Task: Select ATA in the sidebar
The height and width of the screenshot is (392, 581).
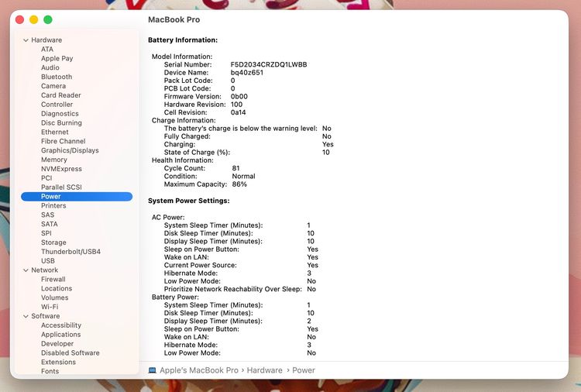Action: (x=47, y=50)
